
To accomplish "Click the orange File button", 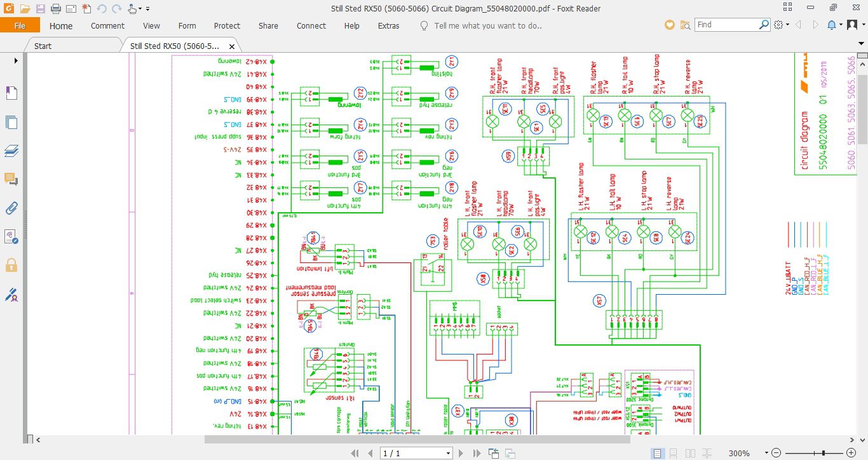I will tap(20, 26).
